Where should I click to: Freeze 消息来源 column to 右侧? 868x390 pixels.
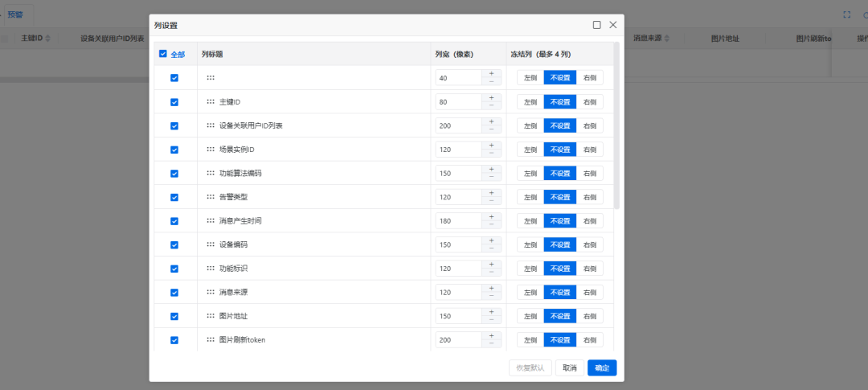590,293
